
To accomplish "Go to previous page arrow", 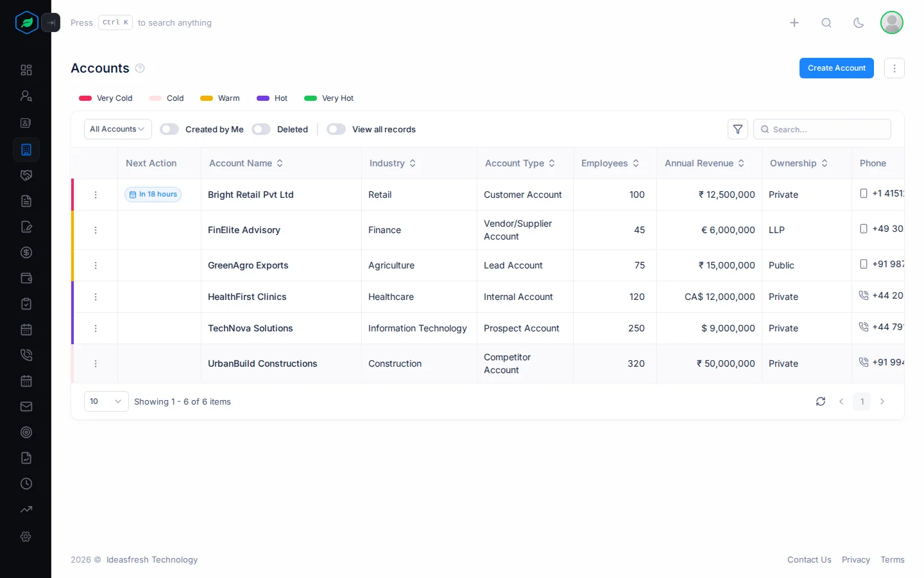I will pos(841,401).
